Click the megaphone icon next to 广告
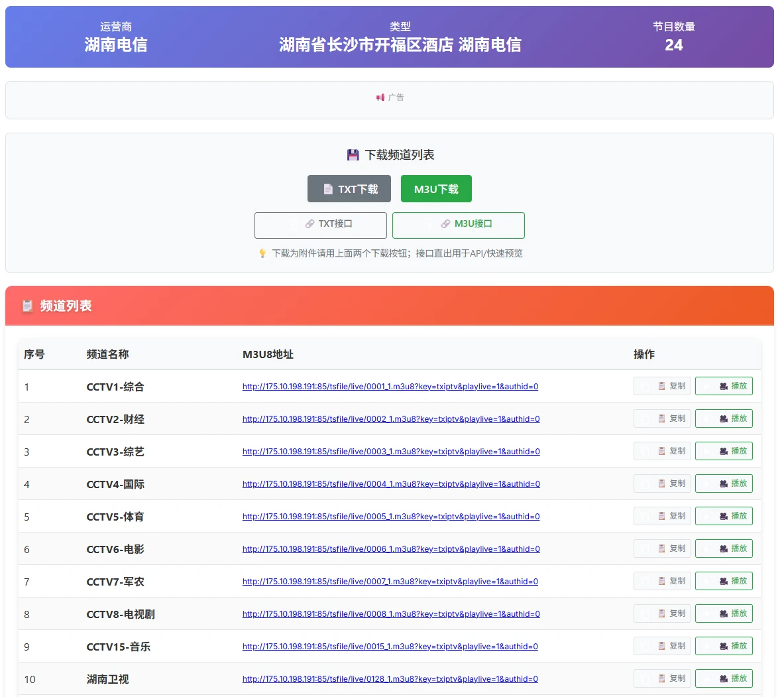Image resolution: width=784 pixels, height=697 pixels. point(380,97)
